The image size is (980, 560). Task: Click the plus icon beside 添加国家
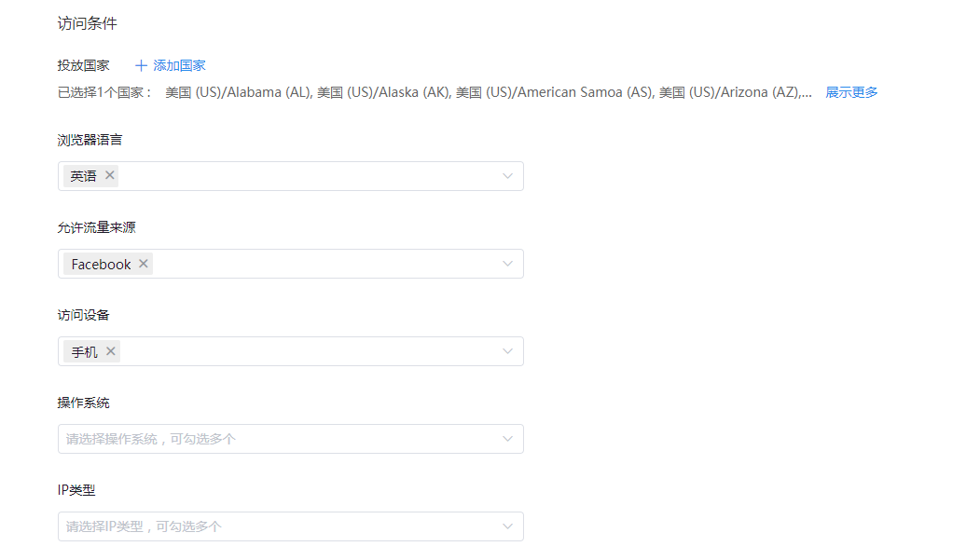click(141, 65)
